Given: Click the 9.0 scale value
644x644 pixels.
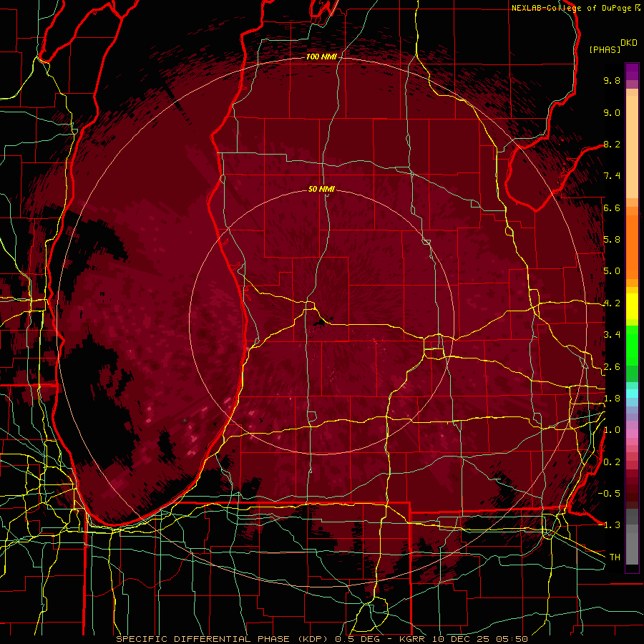Looking at the screenshot, I should pyautogui.click(x=612, y=112).
